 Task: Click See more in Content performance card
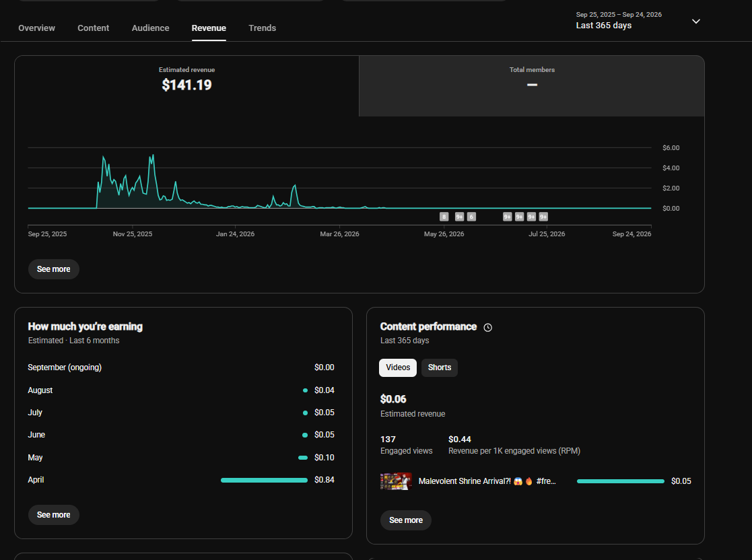(x=406, y=520)
